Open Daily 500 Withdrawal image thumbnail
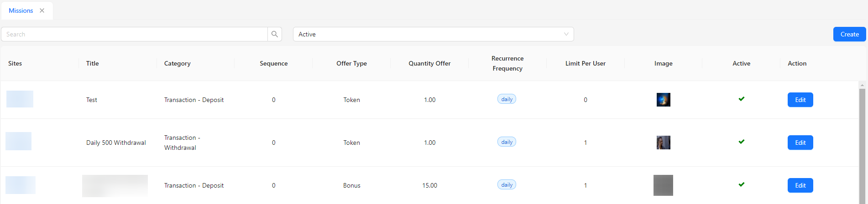This screenshot has height=204, width=868. pyautogui.click(x=663, y=143)
